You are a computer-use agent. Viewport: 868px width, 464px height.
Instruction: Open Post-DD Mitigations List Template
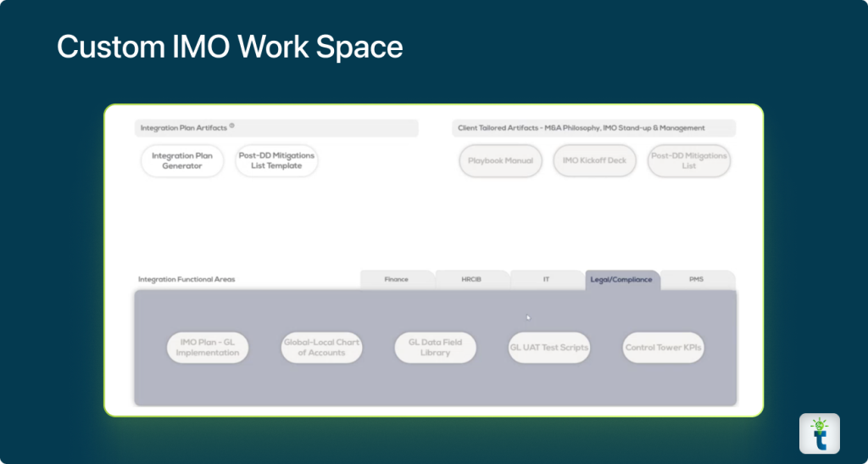click(x=276, y=161)
